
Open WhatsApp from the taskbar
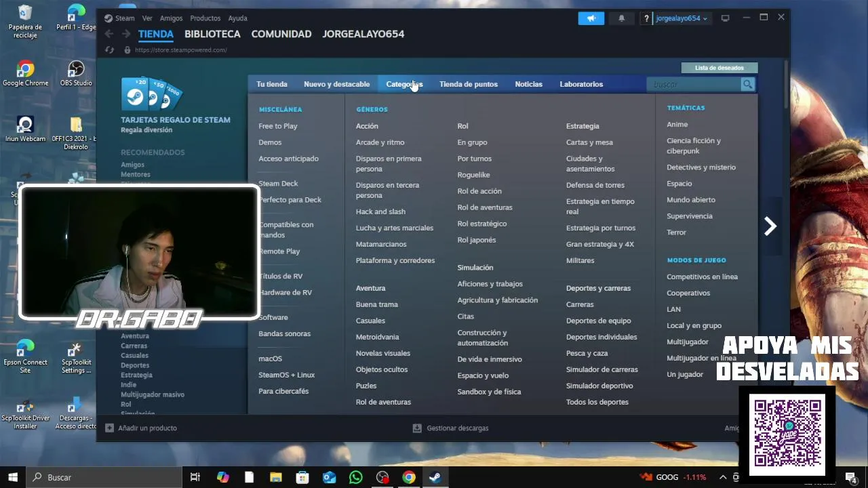[356, 477]
